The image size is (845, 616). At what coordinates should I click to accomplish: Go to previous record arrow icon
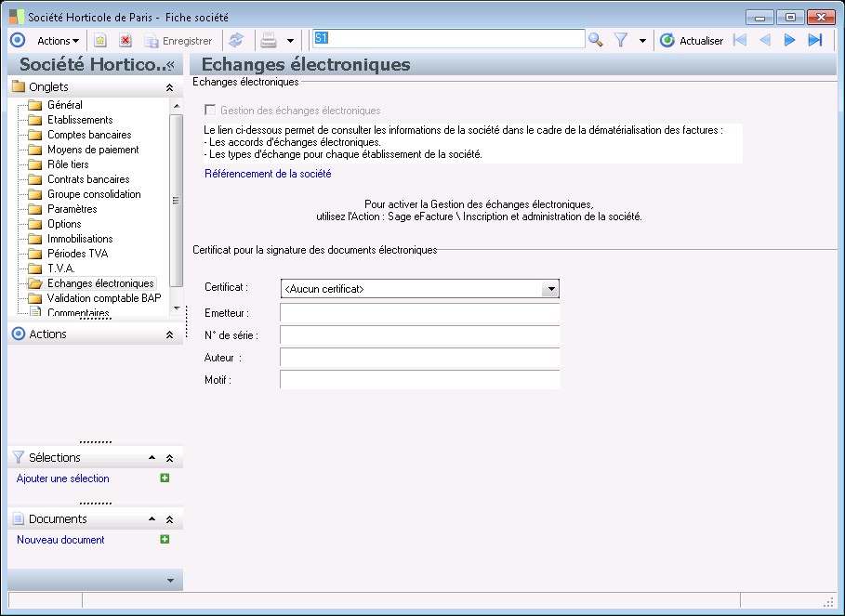(765, 40)
